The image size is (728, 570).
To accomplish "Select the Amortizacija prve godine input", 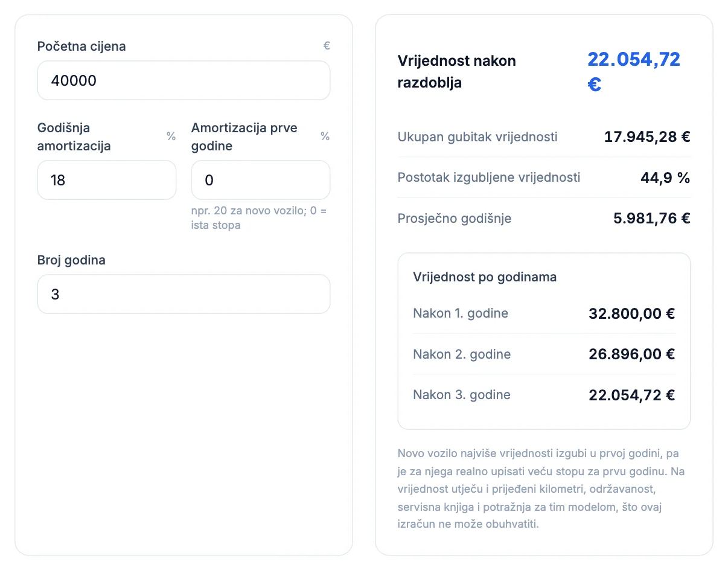I will tap(261, 180).
